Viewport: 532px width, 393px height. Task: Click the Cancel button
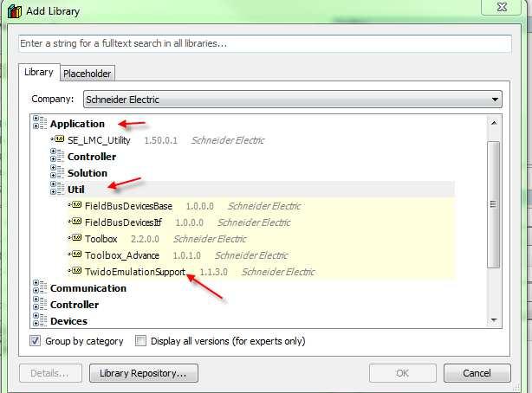(477, 373)
